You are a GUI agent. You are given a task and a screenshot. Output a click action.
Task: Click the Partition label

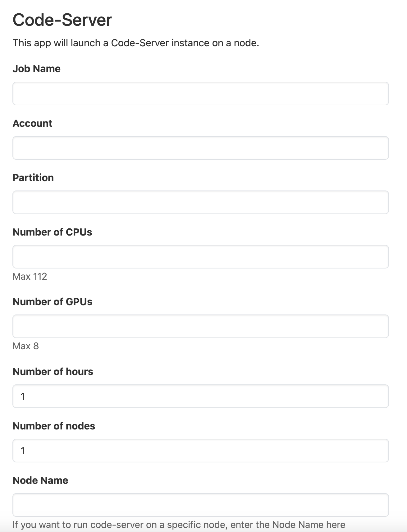pos(33,177)
